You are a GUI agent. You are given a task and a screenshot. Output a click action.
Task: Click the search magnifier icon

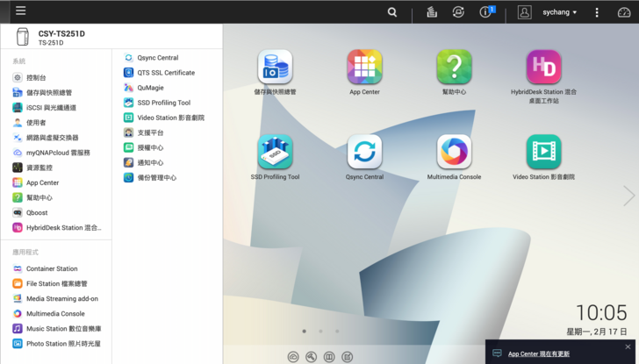tap(392, 12)
